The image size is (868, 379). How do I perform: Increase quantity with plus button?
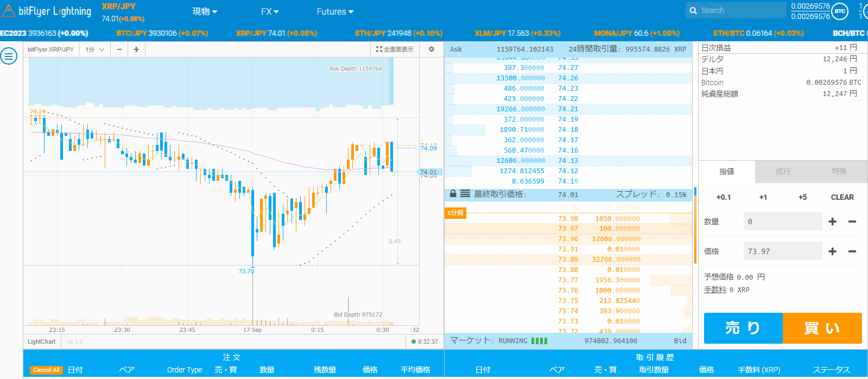pos(832,222)
